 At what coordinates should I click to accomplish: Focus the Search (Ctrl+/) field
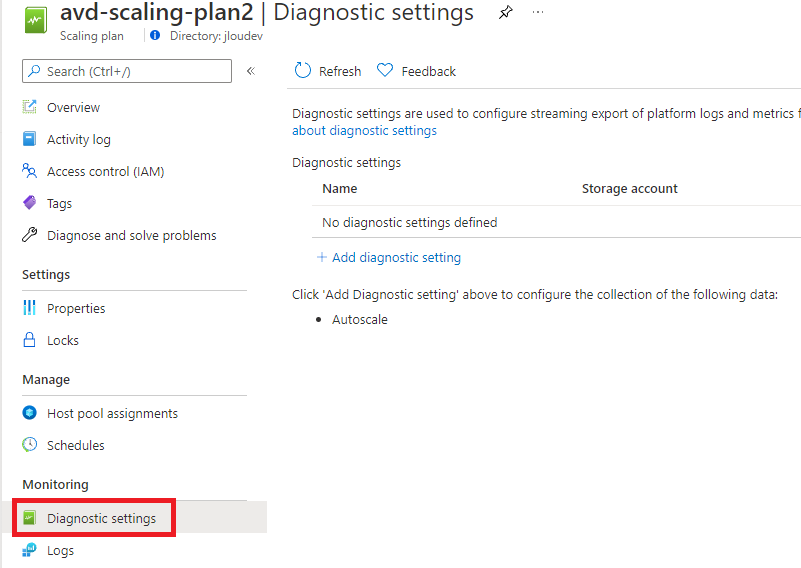coord(127,71)
